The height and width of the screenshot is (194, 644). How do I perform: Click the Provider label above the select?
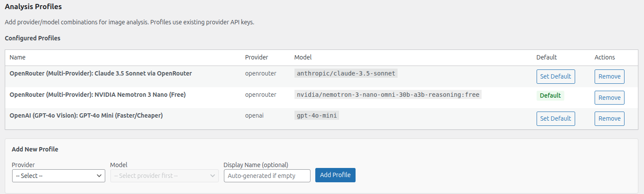click(x=23, y=165)
